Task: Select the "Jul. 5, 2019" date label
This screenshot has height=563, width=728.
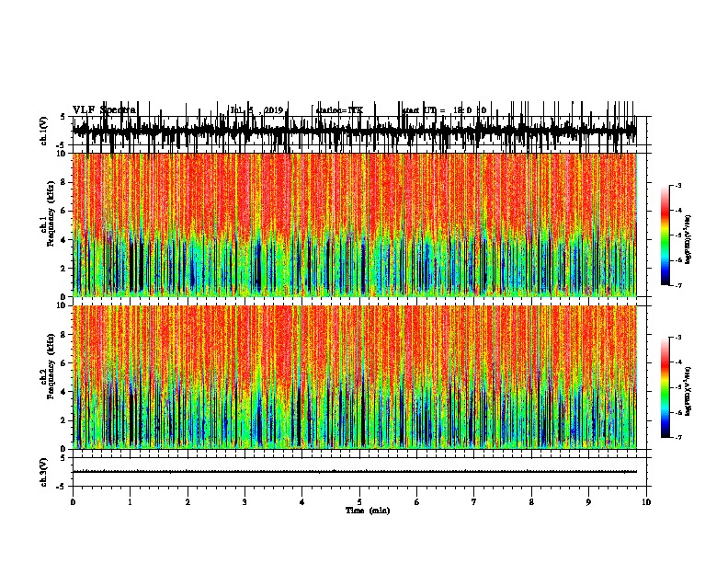Action: 256,110
